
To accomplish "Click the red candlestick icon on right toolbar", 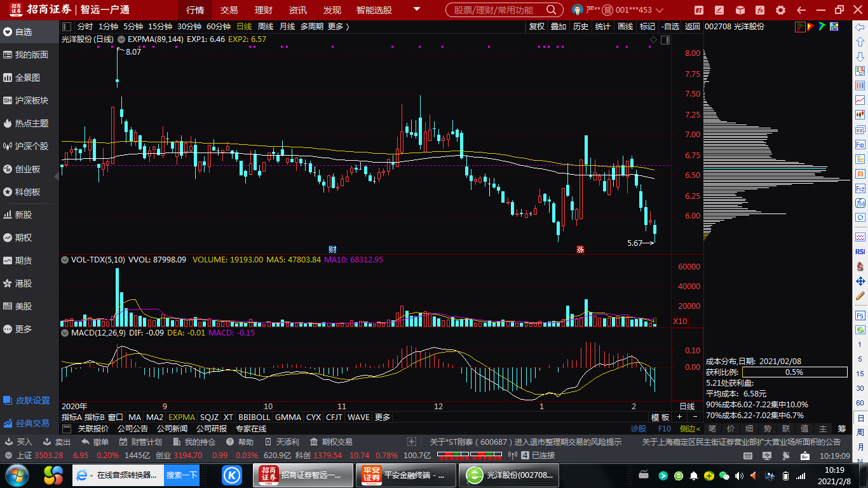I will click(860, 115).
